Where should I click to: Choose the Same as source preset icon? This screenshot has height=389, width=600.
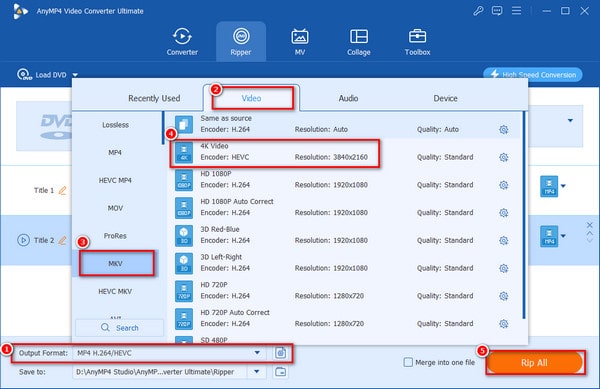[184, 124]
